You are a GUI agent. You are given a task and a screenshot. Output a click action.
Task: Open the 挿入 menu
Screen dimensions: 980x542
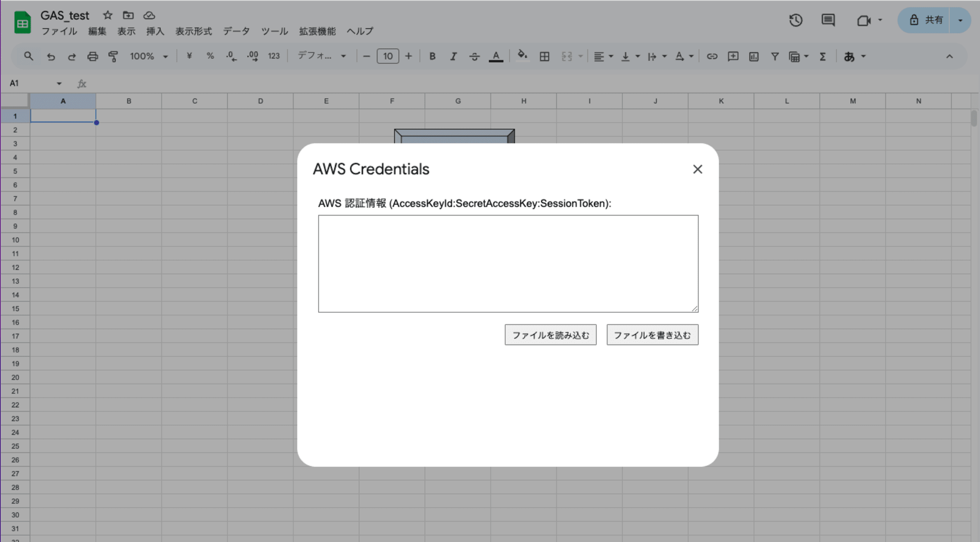coord(155,31)
